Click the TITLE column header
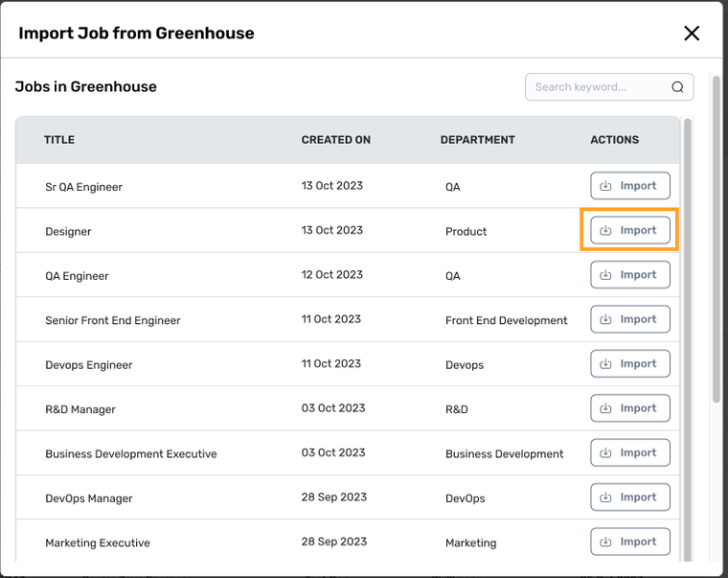Screen dimensions: 728x578 point(59,140)
